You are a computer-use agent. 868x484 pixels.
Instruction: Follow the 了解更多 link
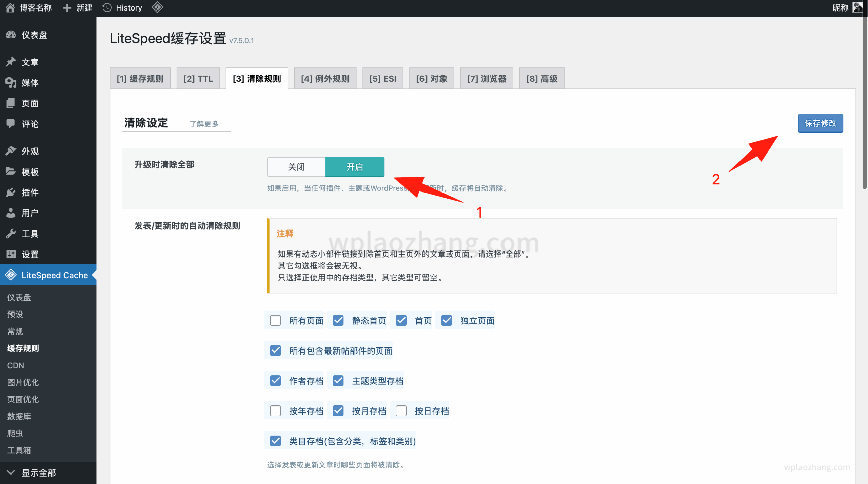pos(204,124)
